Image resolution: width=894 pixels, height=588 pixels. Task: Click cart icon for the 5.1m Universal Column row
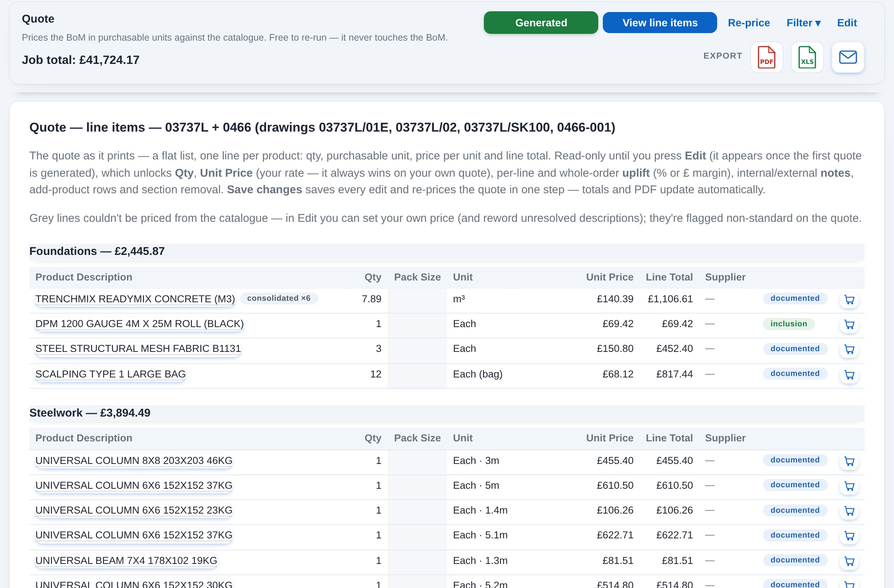click(849, 536)
